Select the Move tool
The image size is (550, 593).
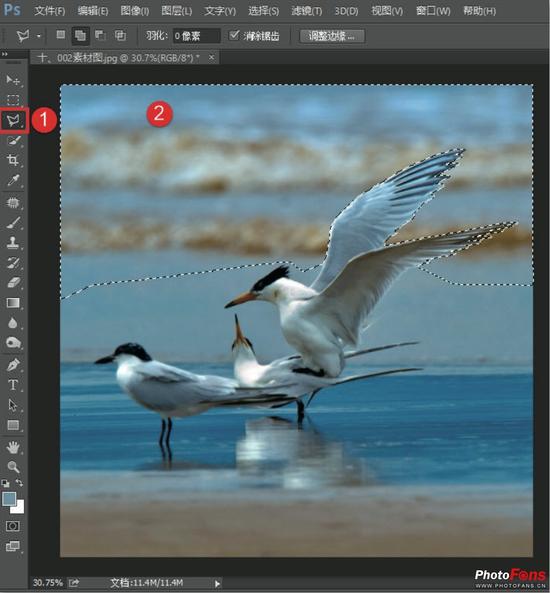click(13, 80)
